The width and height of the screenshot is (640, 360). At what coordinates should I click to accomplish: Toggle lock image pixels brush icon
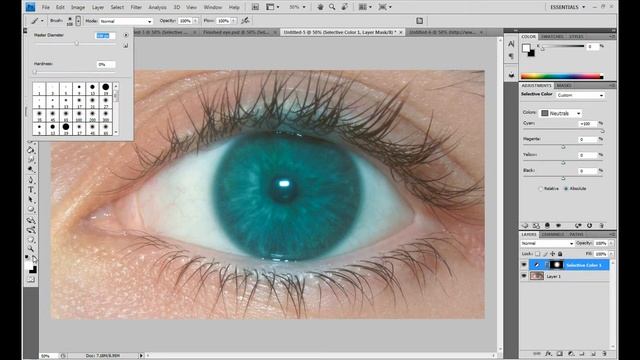[x=545, y=253]
